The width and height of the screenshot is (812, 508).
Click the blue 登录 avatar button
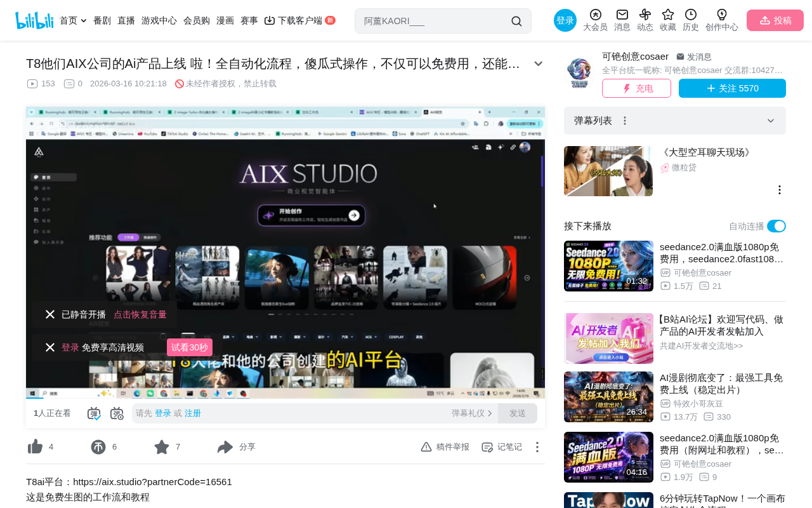coord(565,20)
